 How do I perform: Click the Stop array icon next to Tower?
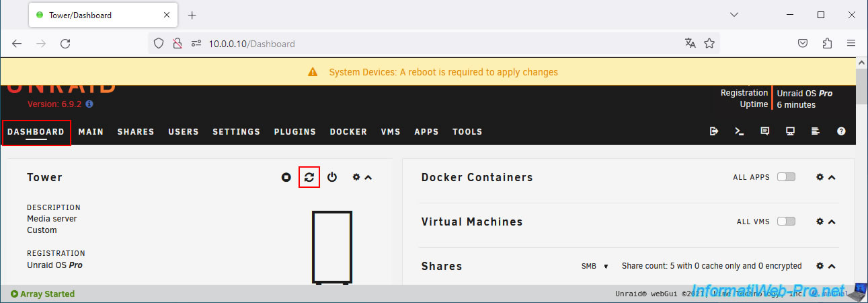(286, 177)
